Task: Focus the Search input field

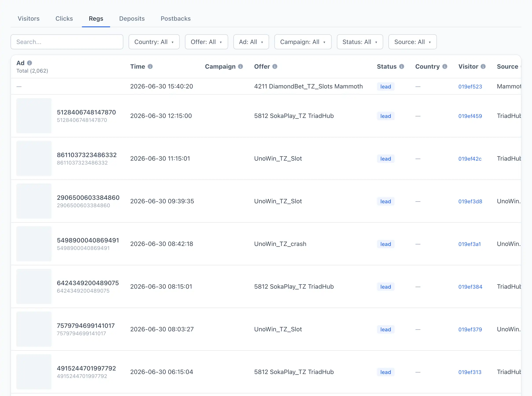Action: (x=67, y=42)
